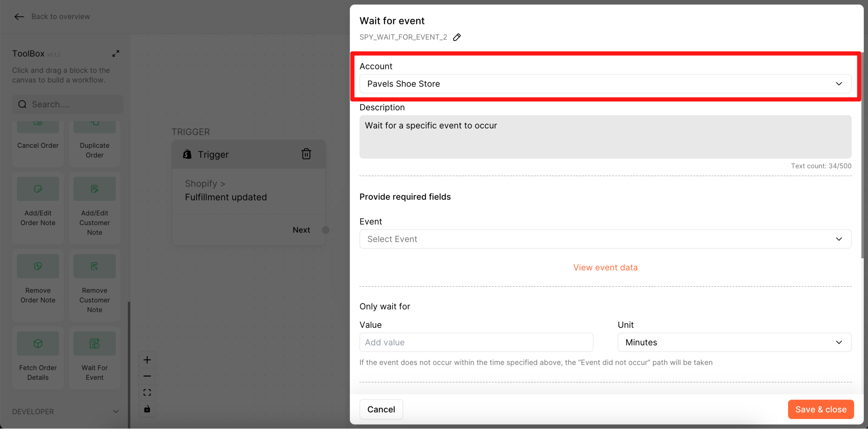
Task: Expand the ToolBox panel icon
Action: coord(116,54)
